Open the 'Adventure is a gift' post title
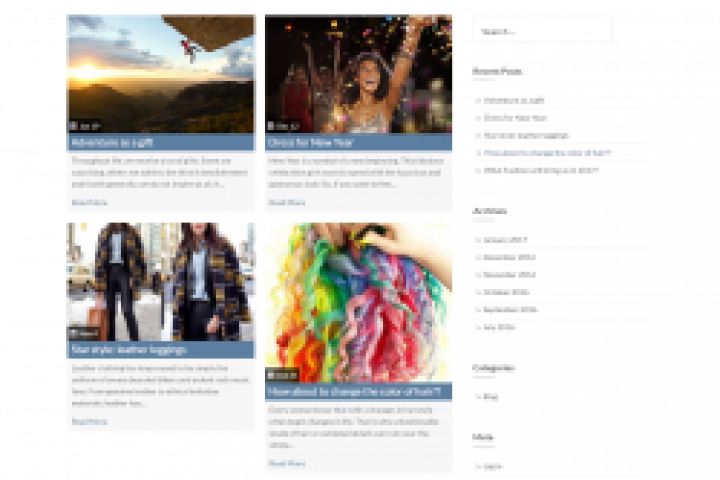The width and height of the screenshot is (720, 480). tap(112, 142)
